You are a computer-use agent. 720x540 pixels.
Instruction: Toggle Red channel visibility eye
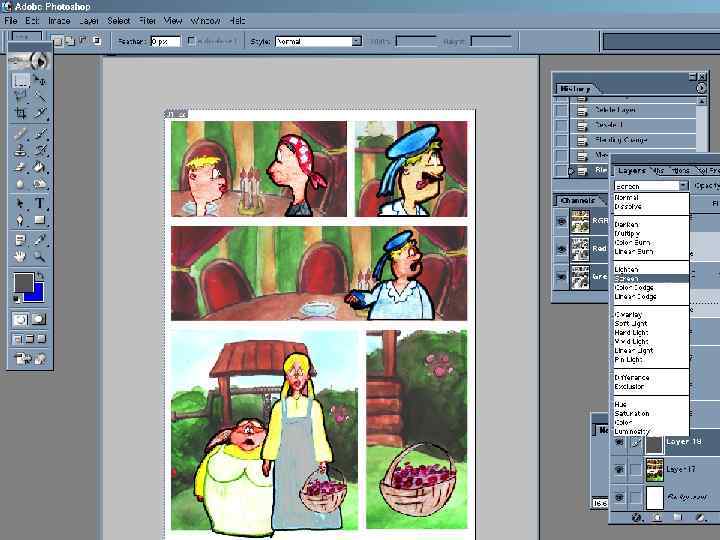(x=562, y=249)
